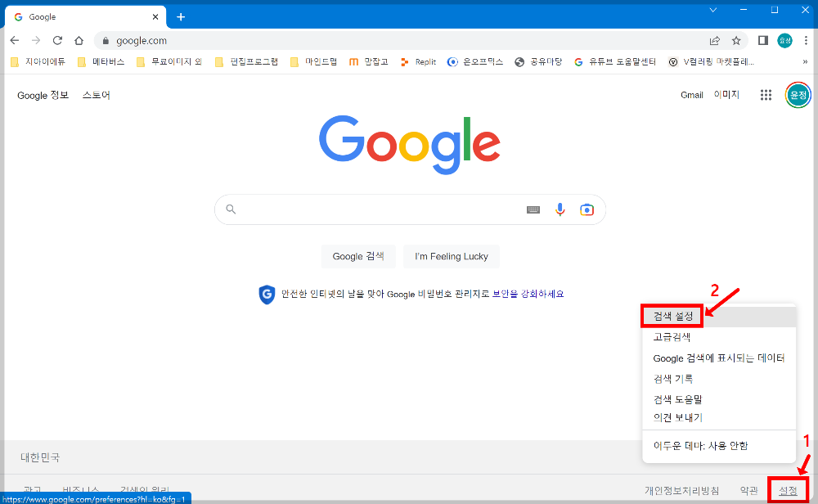Click the browser forward arrow
This screenshot has height=504, width=818.
point(36,41)
